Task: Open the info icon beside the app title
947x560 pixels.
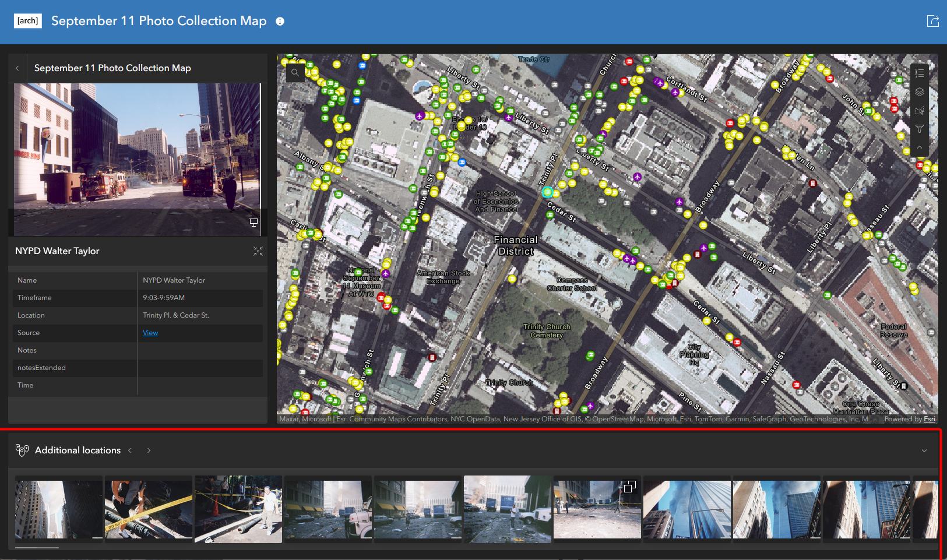Action: click(x=280, y=22)
